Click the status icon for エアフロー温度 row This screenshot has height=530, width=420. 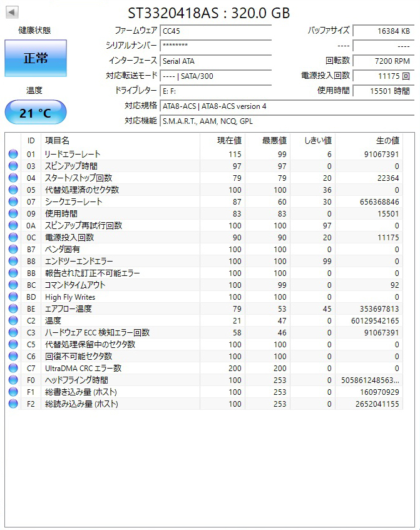point(13,308)
